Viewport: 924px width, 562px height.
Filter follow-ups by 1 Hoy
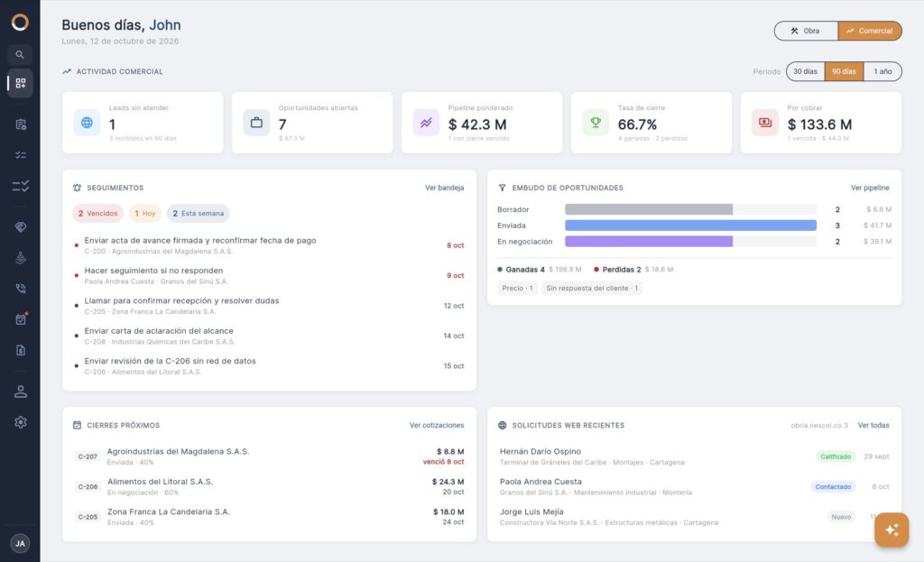click(x=145, y=213)
